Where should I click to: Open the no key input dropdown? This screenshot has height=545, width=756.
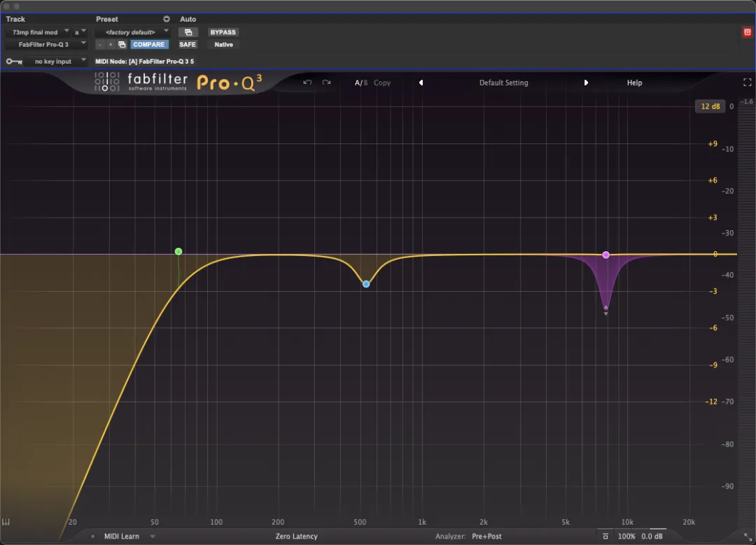click(57, 61)
